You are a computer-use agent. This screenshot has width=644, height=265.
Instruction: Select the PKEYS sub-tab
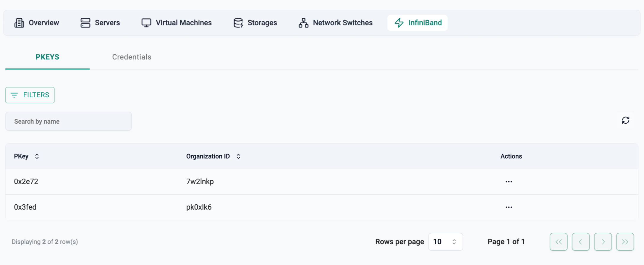point(47,57)
